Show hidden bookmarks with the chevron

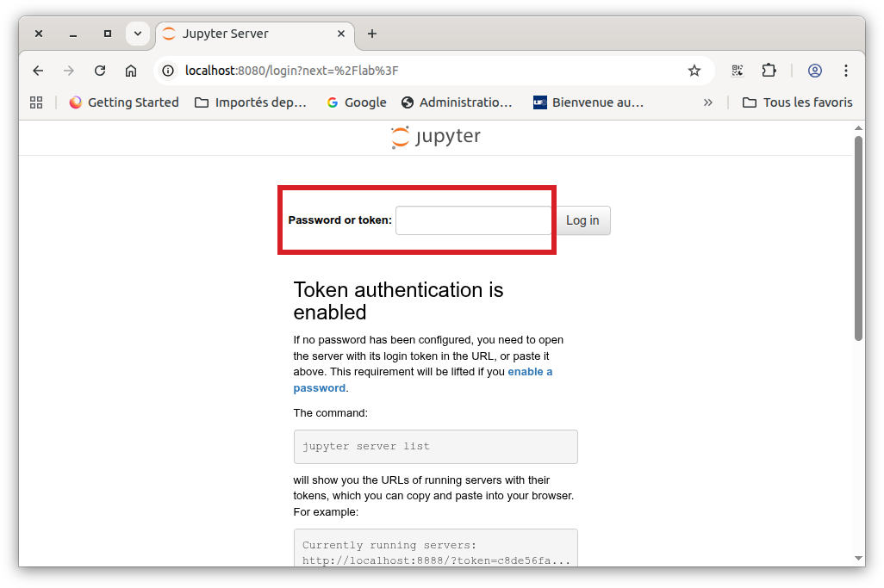click(708, 102)
